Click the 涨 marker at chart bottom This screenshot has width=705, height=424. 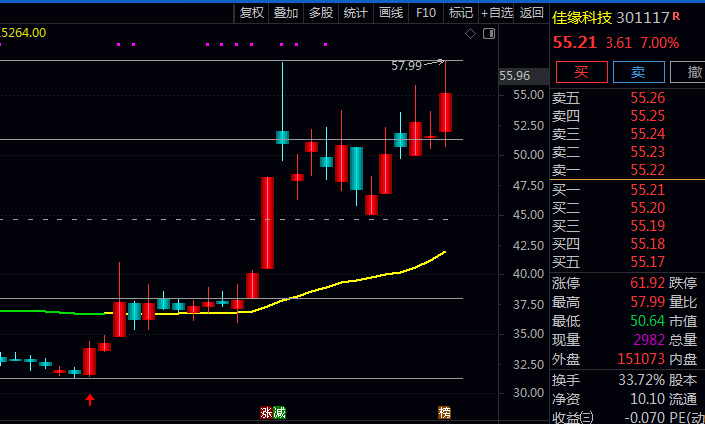[266, 412]
